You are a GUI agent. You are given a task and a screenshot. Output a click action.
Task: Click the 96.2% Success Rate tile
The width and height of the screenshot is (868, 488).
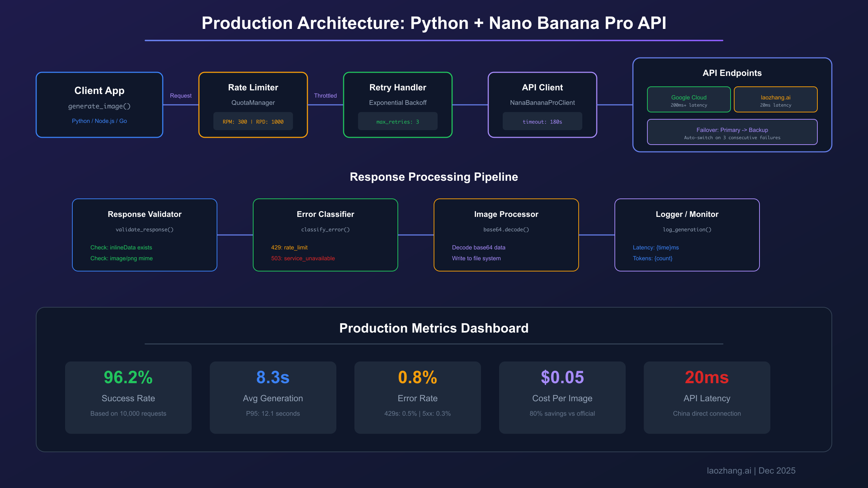click(128, 398)
